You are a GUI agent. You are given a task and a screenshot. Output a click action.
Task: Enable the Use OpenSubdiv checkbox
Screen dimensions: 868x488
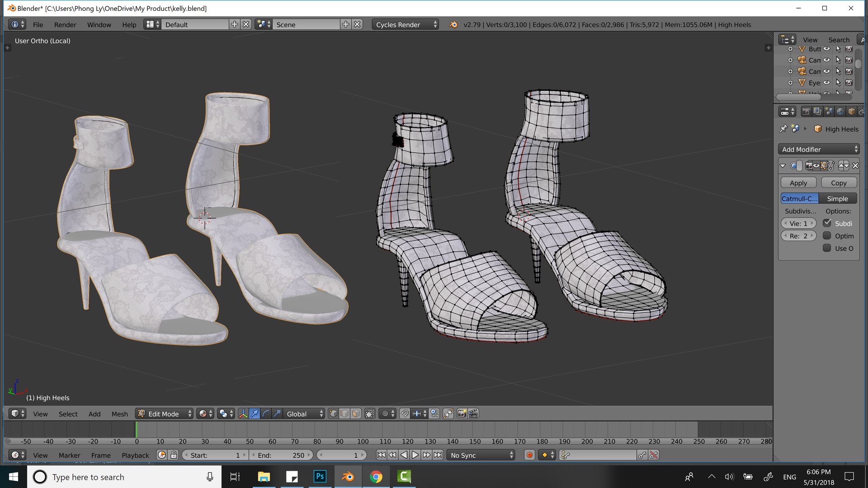(x=827, y=248)
